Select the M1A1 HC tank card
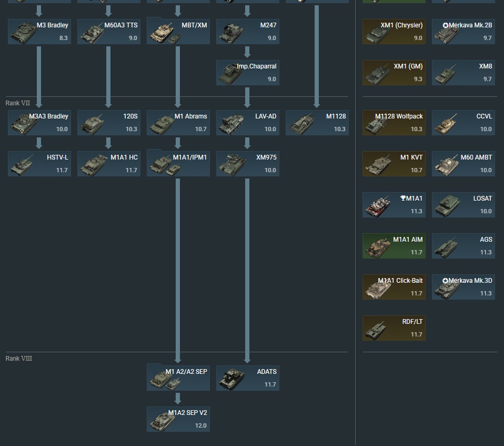This screenshot has height=446, width=504. click(x=109, y=163)
